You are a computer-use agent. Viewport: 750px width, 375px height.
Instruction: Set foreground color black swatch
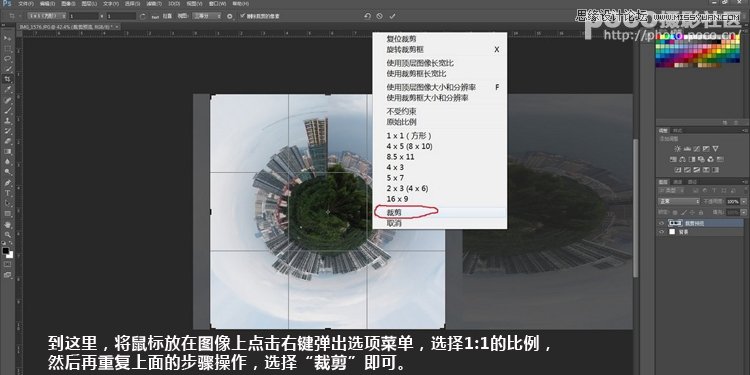point(6,251)
